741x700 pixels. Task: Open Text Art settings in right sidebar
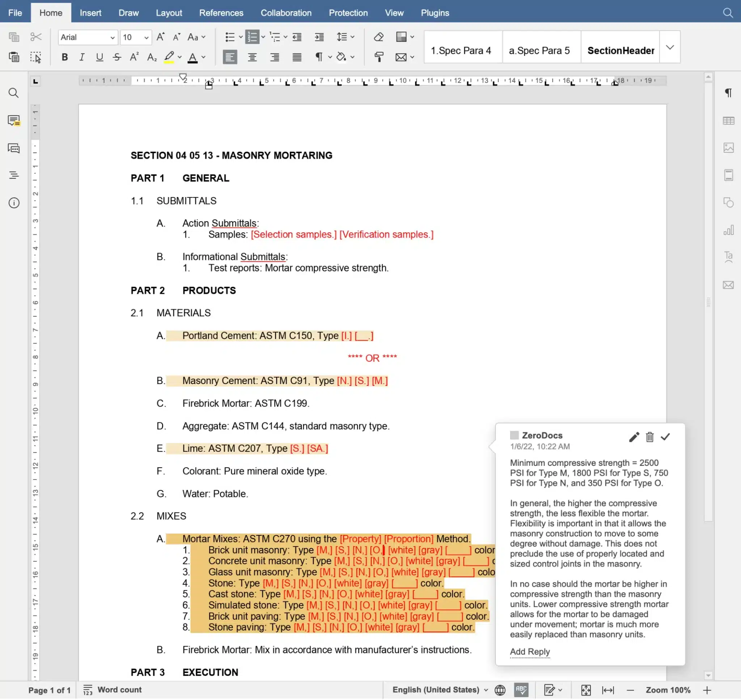tap(728, 257)
